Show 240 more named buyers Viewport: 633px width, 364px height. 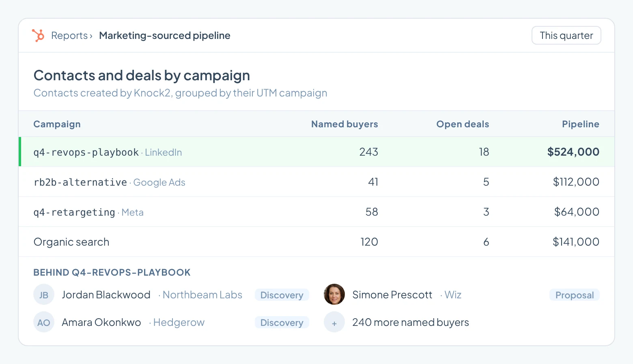click(411, 322)
